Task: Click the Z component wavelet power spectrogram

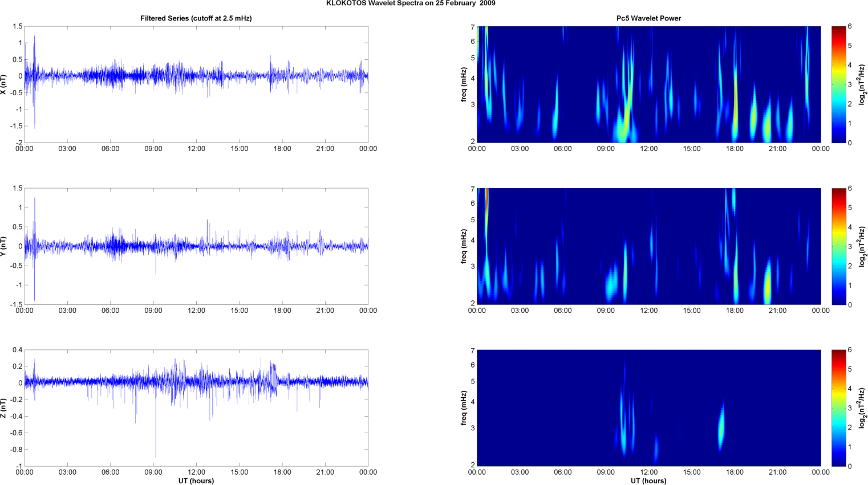Action: (648, 408)
